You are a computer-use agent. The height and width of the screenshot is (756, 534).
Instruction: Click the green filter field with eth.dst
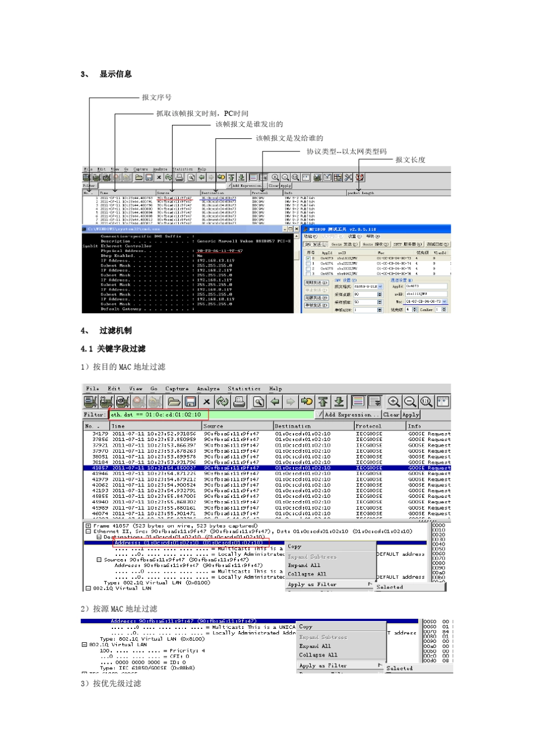point(211,415)
